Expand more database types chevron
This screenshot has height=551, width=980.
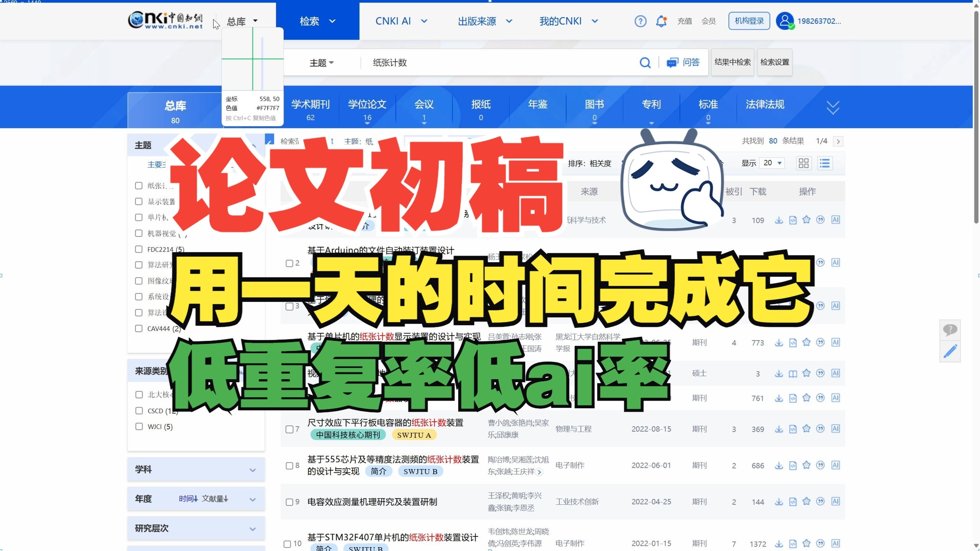tap(833, 108)
